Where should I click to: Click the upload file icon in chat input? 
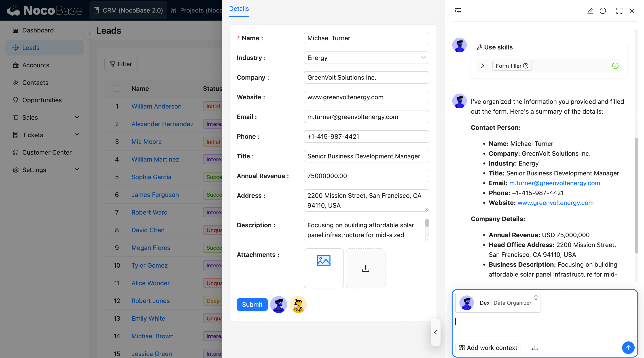535,347
